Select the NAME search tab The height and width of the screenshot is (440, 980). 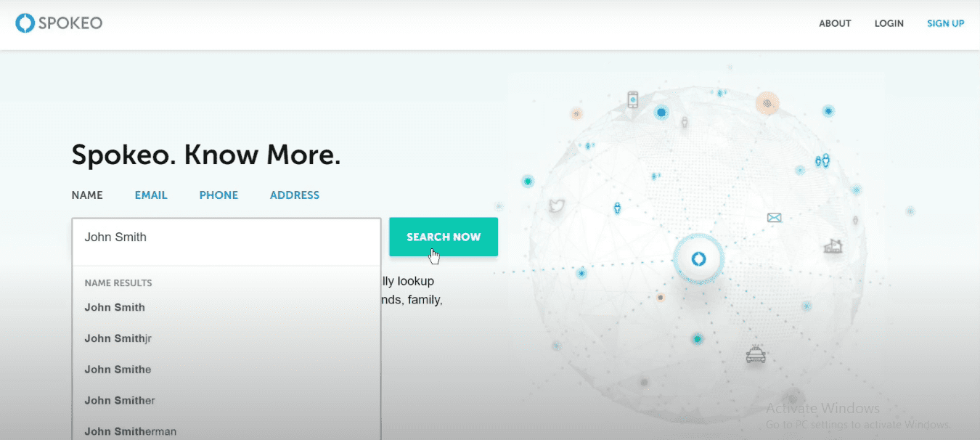point(87,195)
